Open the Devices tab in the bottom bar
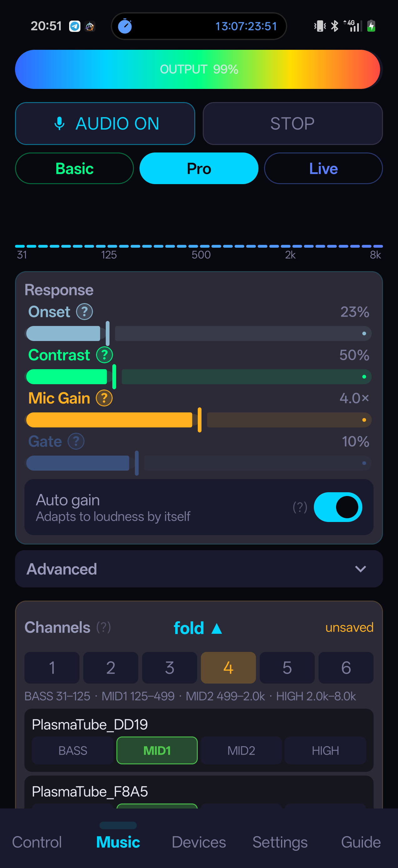This screenshot has width=398, height=868. point(199,842)
